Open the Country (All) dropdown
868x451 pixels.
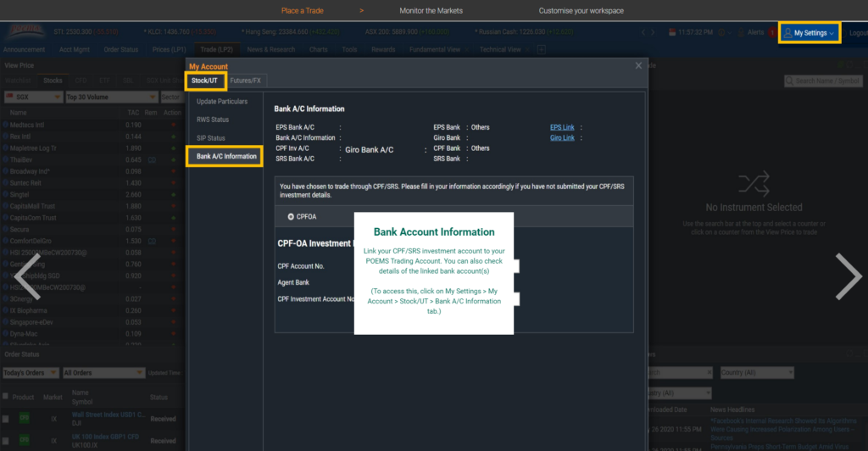tap(757, 372)
